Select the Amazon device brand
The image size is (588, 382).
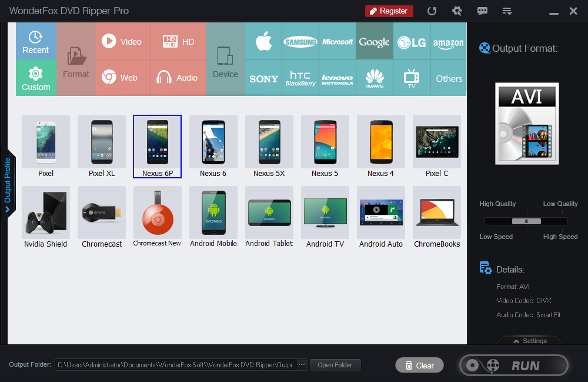[x=449, y=41]
